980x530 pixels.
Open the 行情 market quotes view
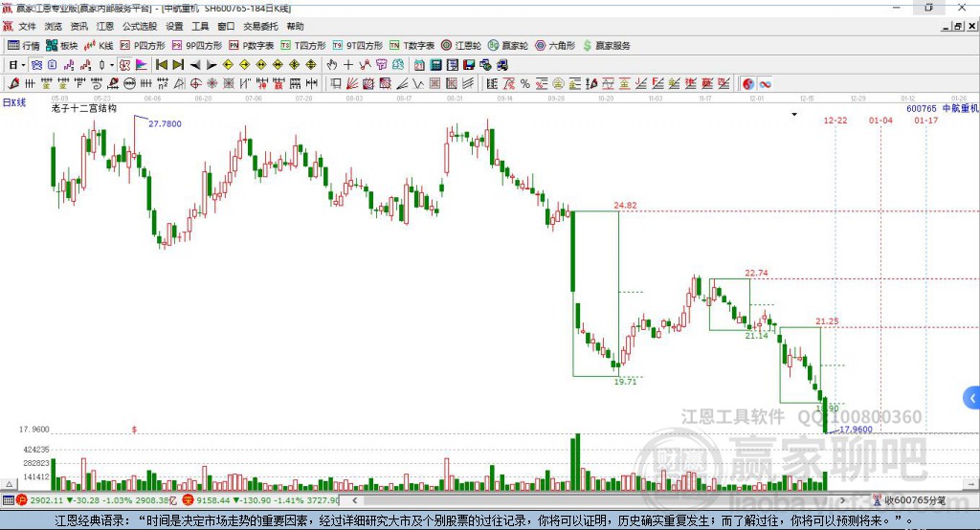coord(23,46)
